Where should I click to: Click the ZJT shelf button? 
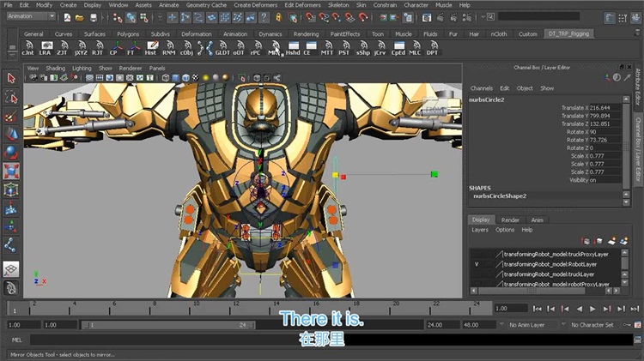click(x=63, y=48)
